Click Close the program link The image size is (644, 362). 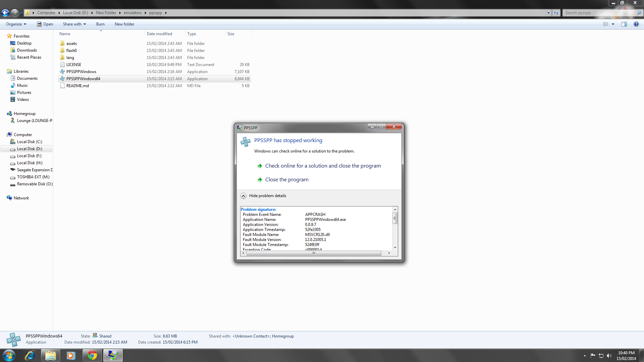(286, 180)
